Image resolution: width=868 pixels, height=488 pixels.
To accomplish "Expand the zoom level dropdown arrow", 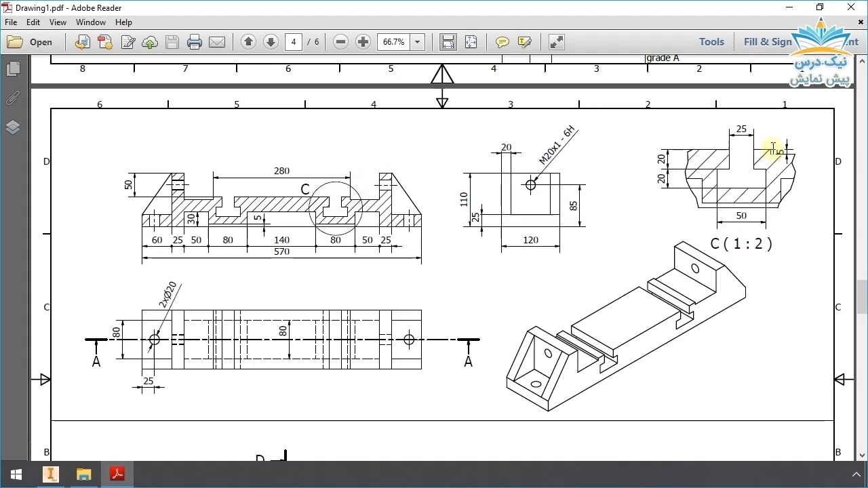I will point(418,42).
